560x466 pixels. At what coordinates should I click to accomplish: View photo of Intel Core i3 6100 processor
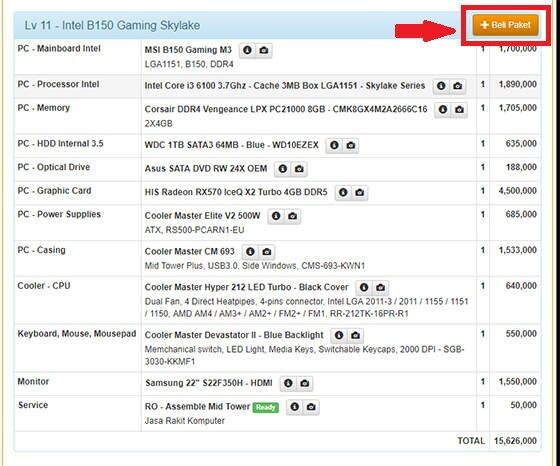pyautogui.click(x=458, y=86)
